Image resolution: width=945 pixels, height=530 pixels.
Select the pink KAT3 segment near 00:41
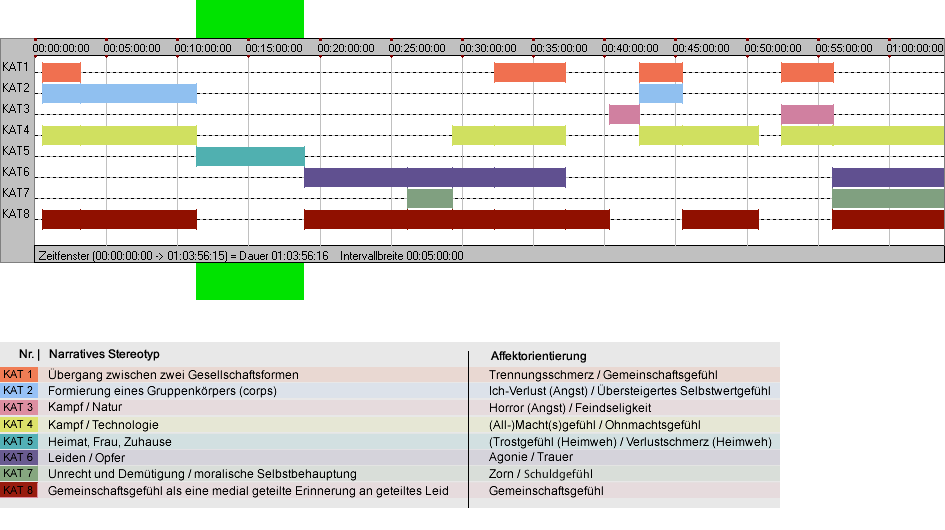point(624,115)
